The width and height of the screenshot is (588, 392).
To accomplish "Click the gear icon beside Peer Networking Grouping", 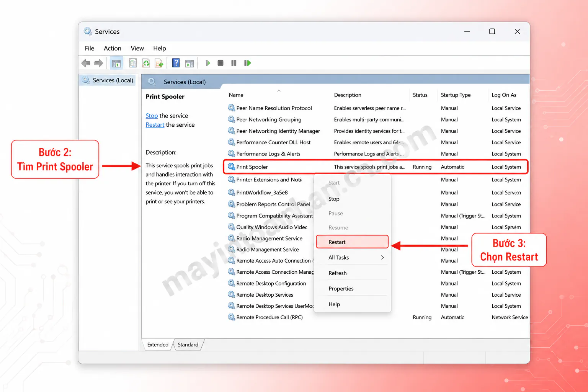I will 232,119.
